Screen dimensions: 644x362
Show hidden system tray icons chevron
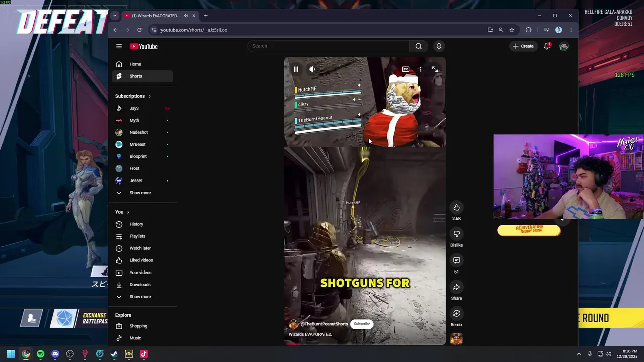pyautogui.click(x=579, y=354)
